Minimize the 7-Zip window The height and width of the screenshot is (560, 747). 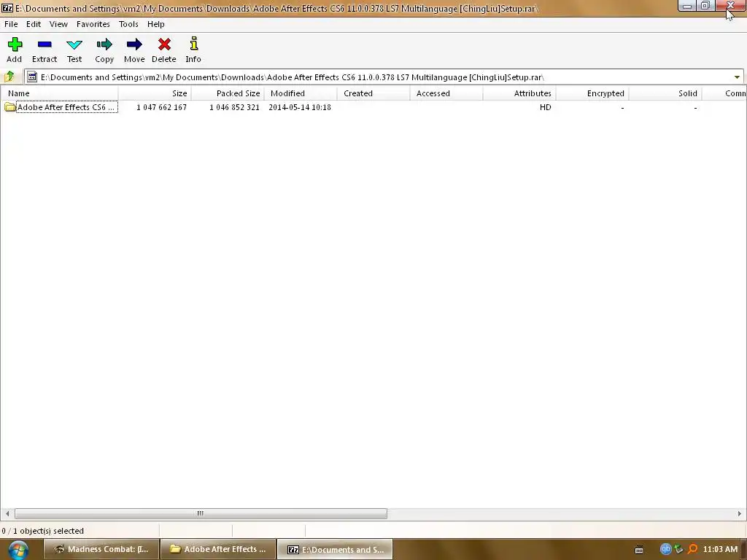(687, 6)
